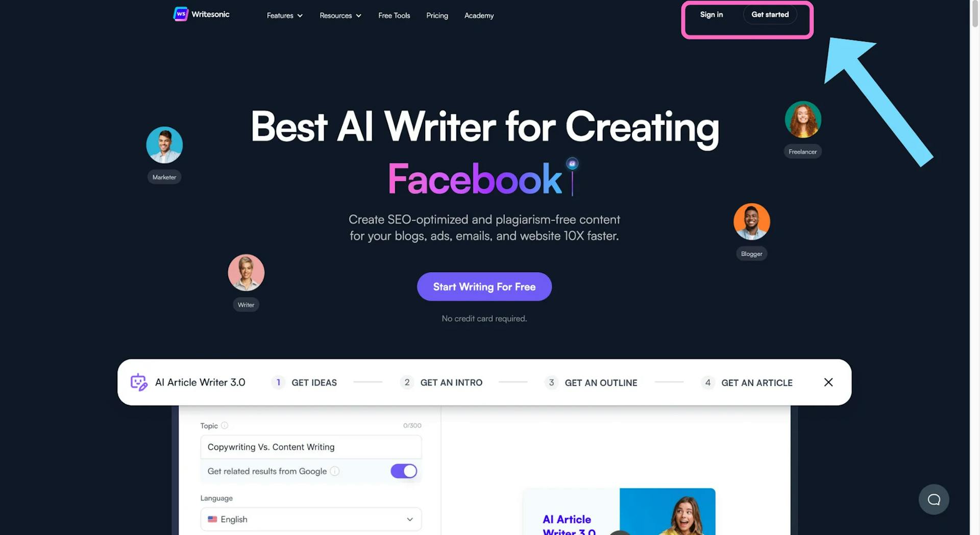Viewport: 980px width, 535px height.
Task: Expand the Resources menu
Action: pyautogui.click(x=340, y=15)
